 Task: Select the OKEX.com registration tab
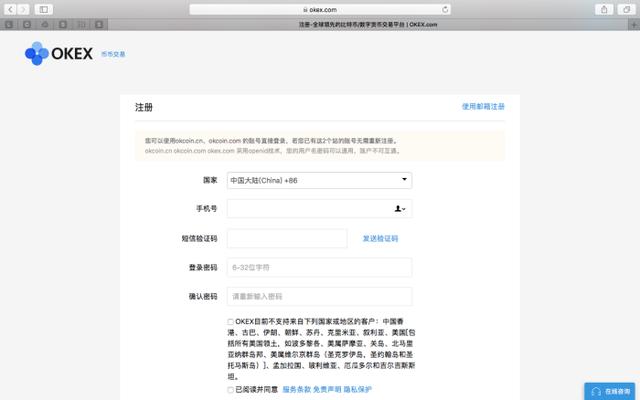[x=368, y=24]
